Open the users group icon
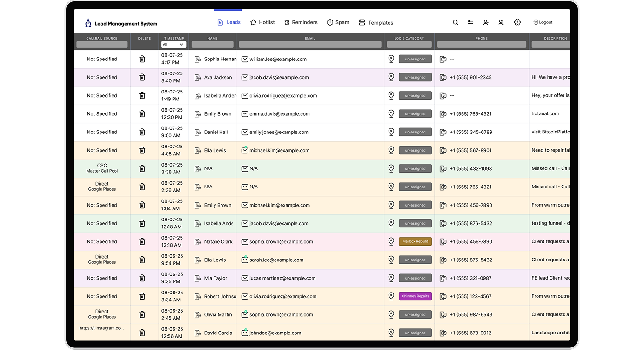Screen dimensions: 644x360 (x=501, y=22)
